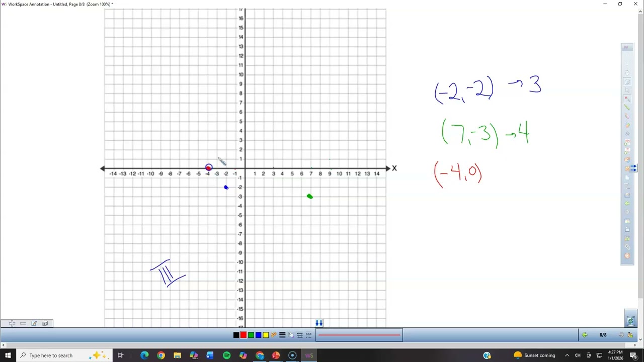644x362 pixels.
Task: Click the vertical scrollbar down arrow
Action: click(640, 340)
